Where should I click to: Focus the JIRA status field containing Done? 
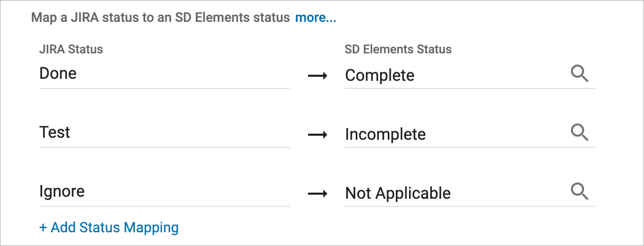(x=164, y=74)
